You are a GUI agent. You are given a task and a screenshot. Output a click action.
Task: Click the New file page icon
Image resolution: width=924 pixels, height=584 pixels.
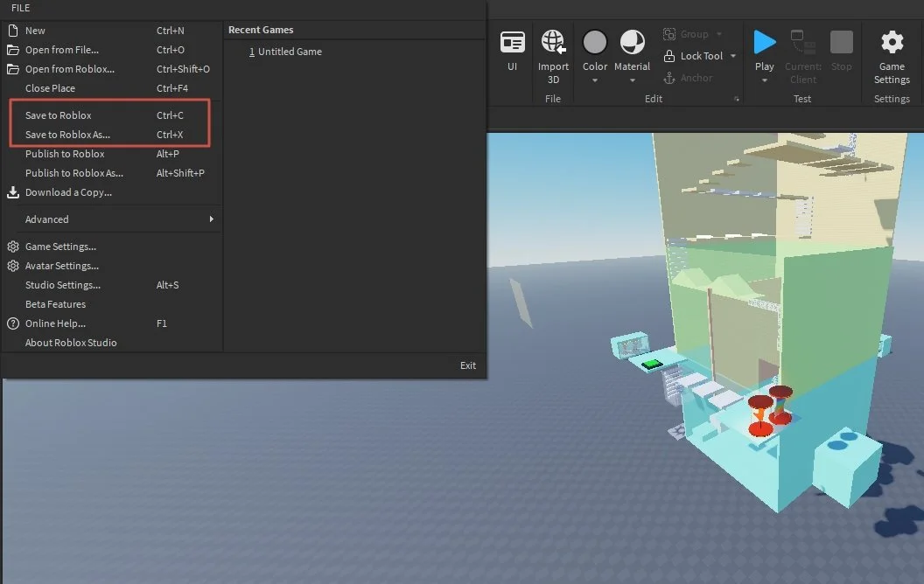click(x=13, y=31)
